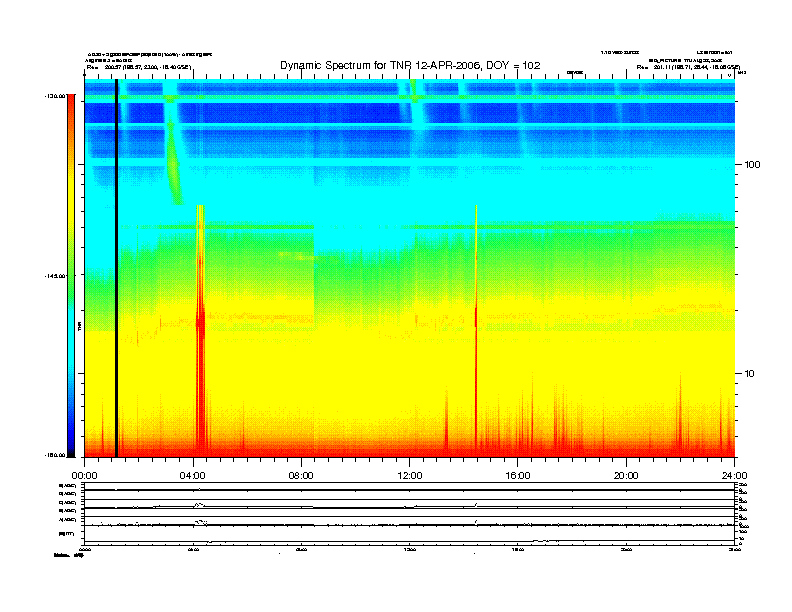Click the 10 frequency axis label

750,374
